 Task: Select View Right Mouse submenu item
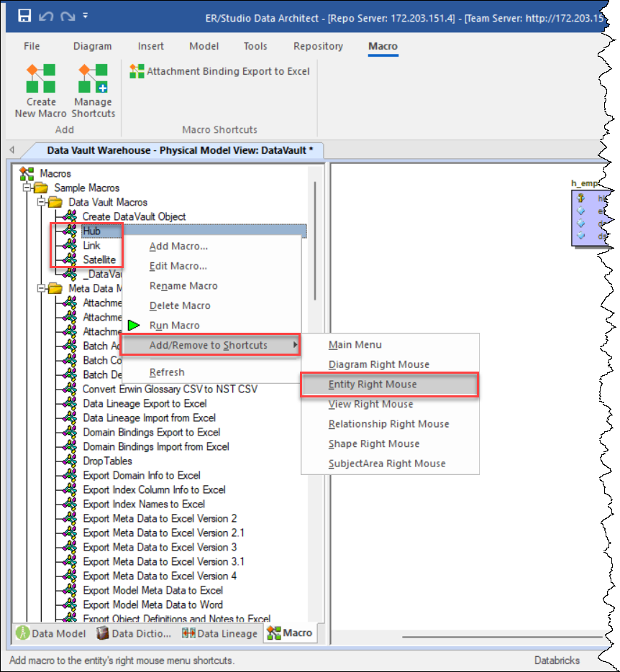370,404
